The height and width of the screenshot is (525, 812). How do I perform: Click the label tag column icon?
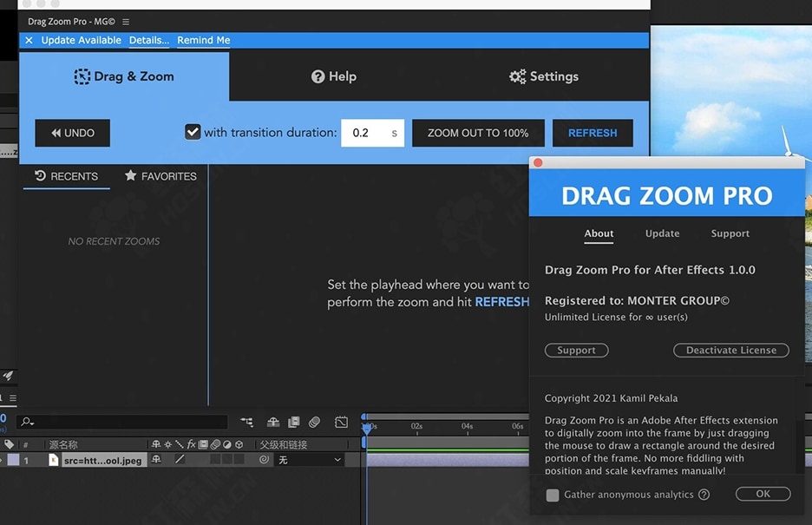(x=9, y=444)
